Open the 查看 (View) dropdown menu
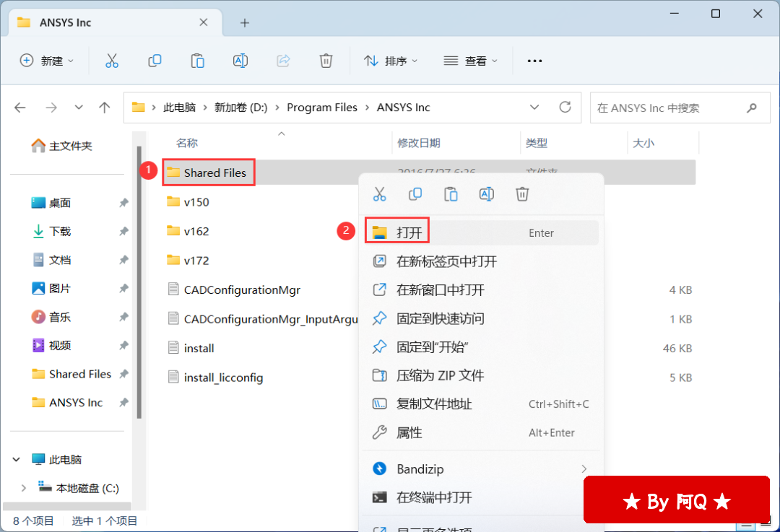Image resolution: width=780 pixels, height=532 pixels. [x=471, y=61]
